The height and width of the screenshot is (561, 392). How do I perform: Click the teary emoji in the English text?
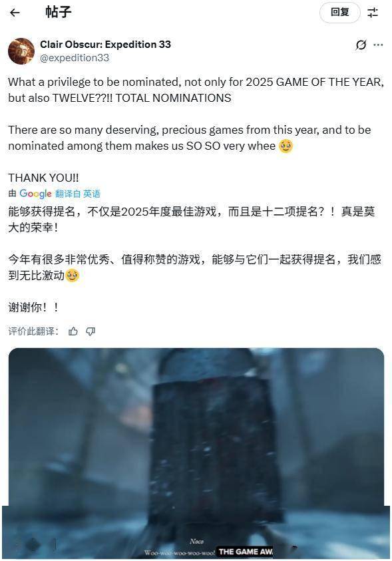point(286,146)
